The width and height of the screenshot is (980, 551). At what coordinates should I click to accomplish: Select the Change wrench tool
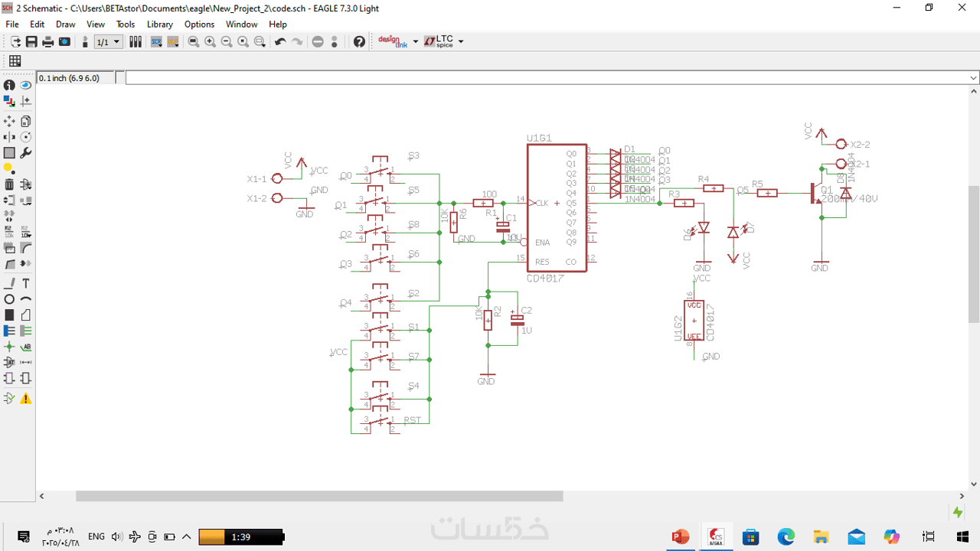[x=25, y=153]
